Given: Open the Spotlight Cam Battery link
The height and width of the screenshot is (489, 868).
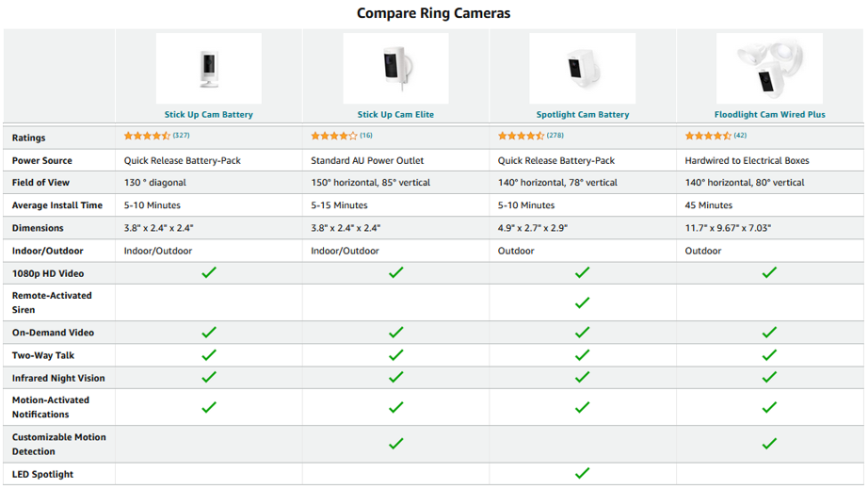Looking at the screenshot, I should pyautogui.click(x=583, y=115).
